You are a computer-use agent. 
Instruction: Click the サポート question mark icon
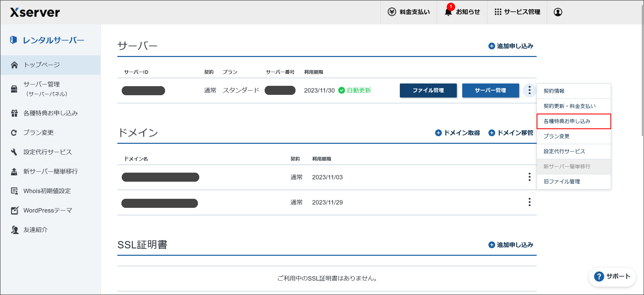point(599,277)
